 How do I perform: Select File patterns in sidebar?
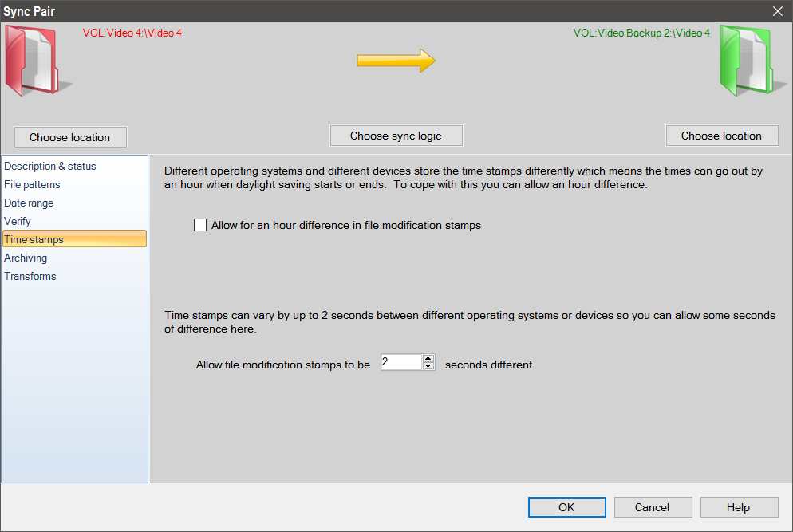coord(32,184)
